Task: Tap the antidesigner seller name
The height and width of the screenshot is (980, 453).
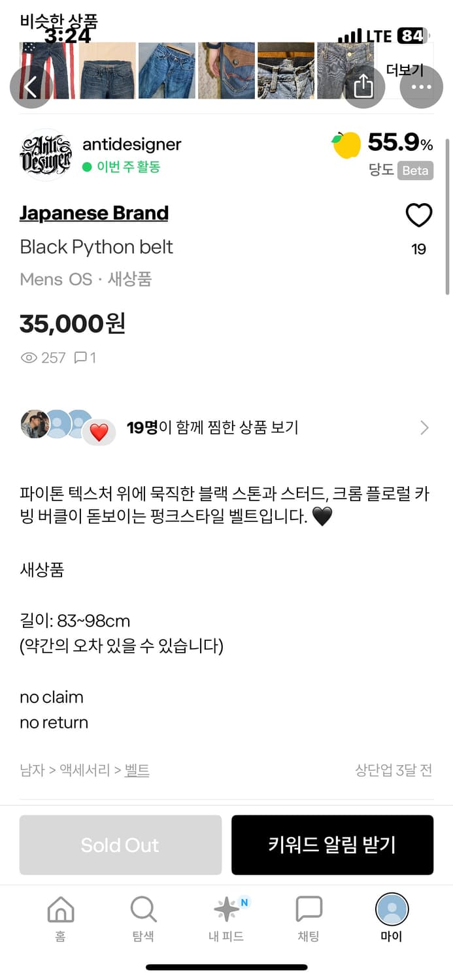Action: click(x=131, y=144)
